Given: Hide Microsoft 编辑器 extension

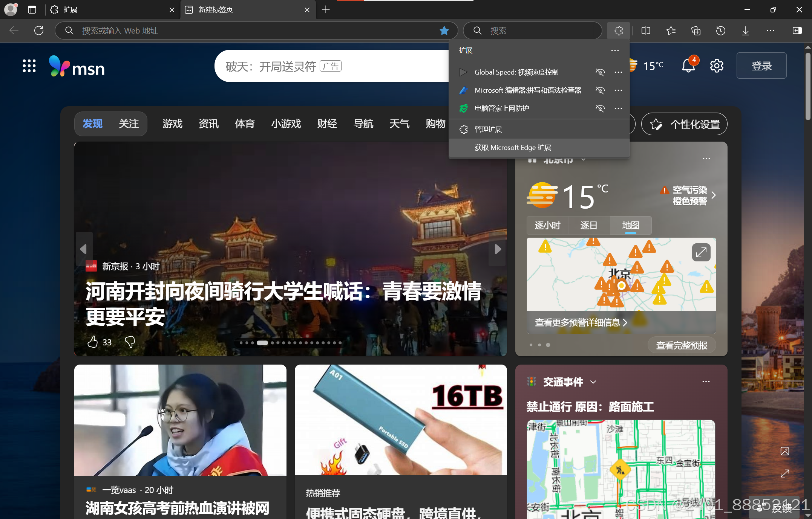Looking at the screenshot, I should (600, 90).
